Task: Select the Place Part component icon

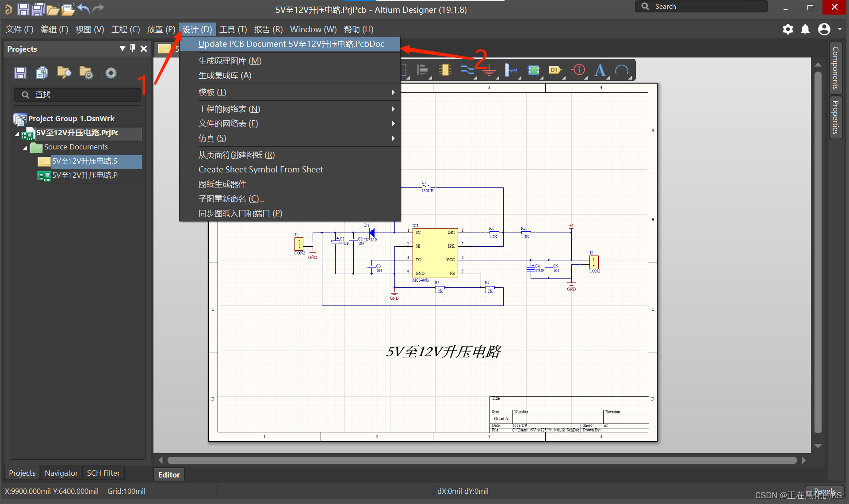Action: point(445,70)
